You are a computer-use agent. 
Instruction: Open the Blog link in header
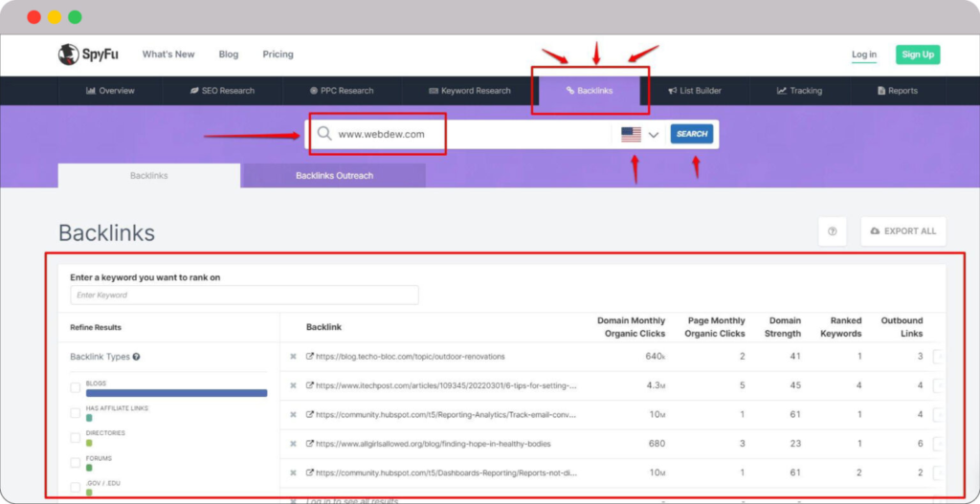point(229,55)
